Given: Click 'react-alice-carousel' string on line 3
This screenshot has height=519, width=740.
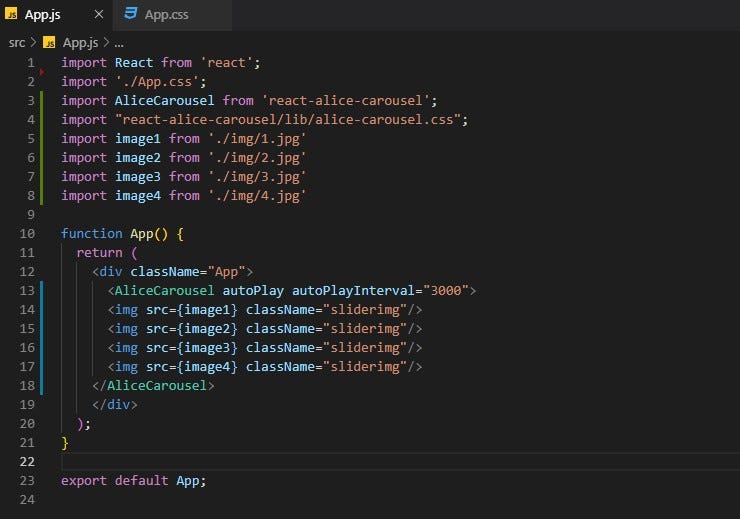Looking at the screenshot, I should point(346,100).
